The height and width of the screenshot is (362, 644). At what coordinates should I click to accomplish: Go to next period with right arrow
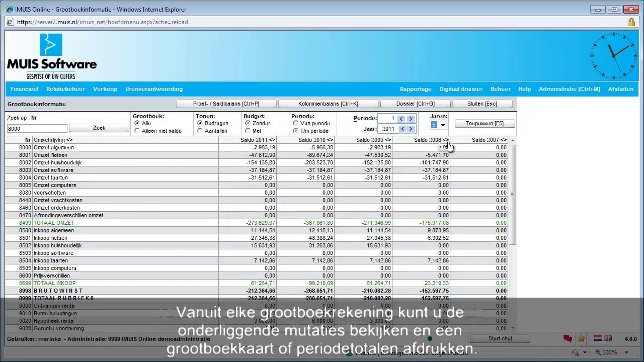click(x=411, y=119)
